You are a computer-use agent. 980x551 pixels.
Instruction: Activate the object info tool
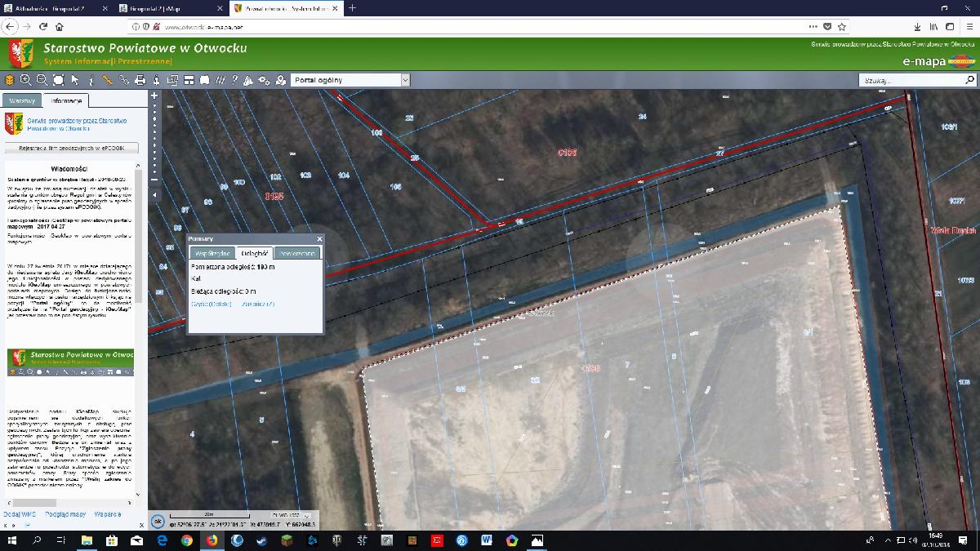click(x=91, y=80)
